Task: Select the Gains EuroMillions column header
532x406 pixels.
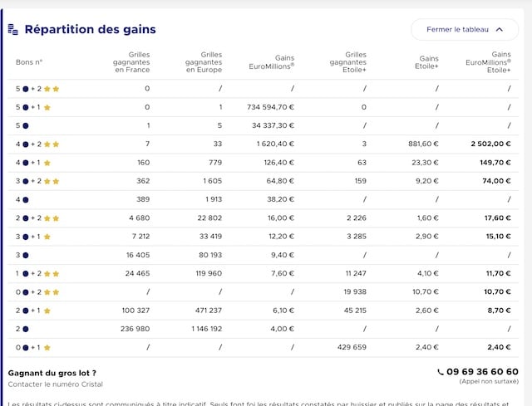Action: click(x=272, y=62)
